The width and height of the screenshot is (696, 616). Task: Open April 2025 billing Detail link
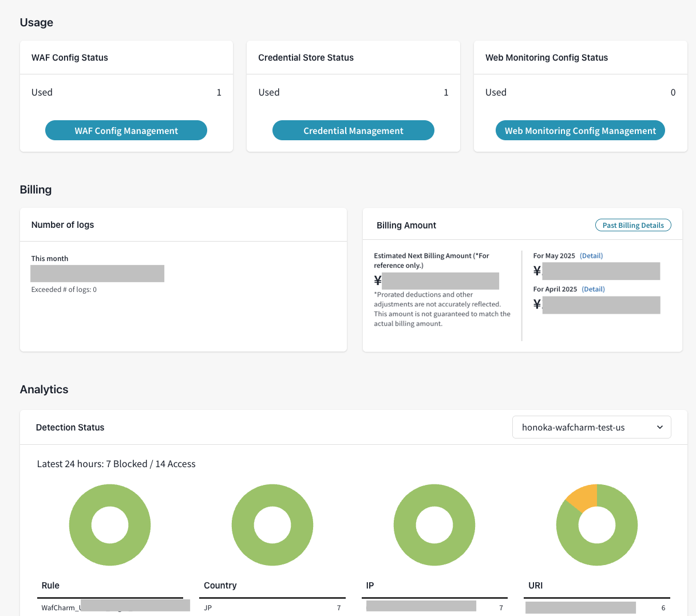coord(593,289)
